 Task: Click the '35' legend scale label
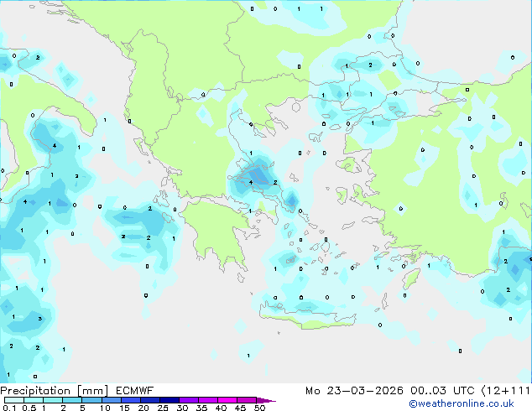pos(201,408)
